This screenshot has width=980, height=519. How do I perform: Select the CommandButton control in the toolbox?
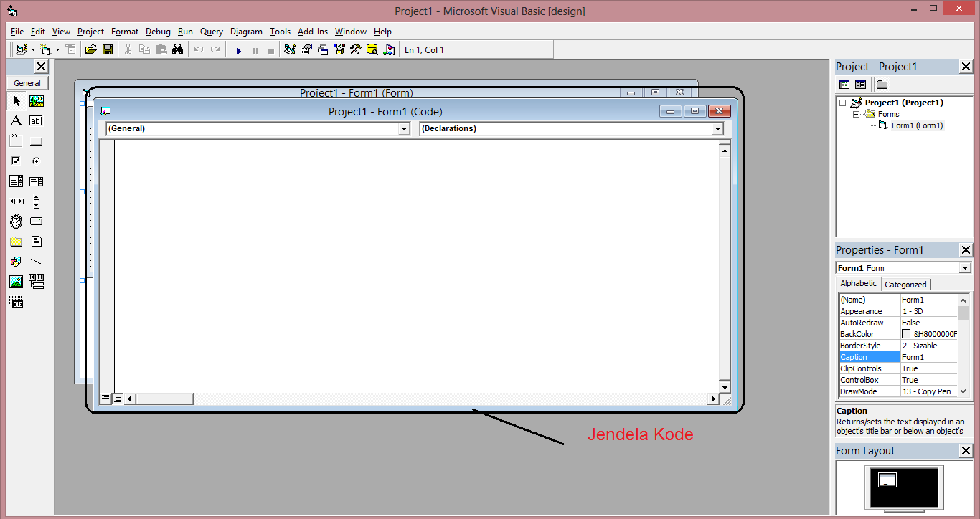click(x=36, y=141)
